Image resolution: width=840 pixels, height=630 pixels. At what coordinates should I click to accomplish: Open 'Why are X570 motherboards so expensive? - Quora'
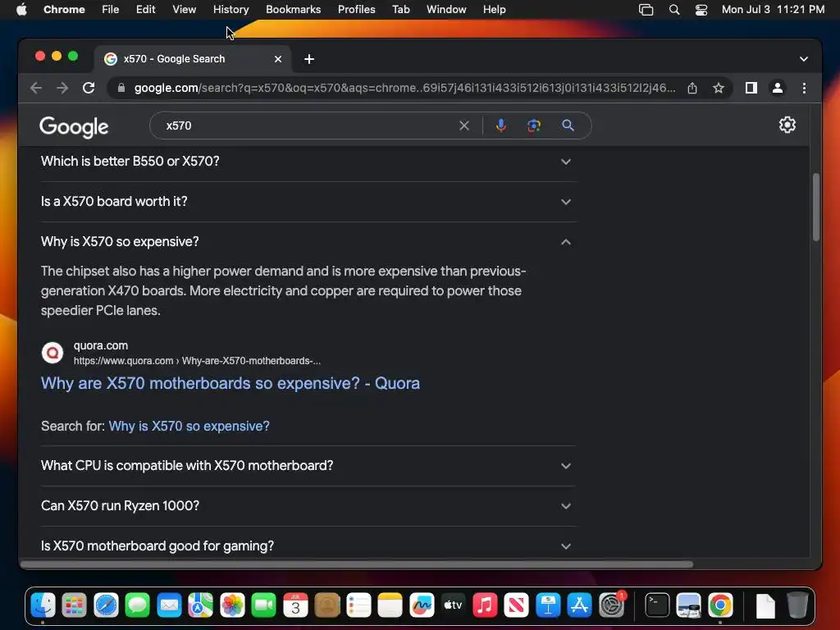tap(231, 384)
